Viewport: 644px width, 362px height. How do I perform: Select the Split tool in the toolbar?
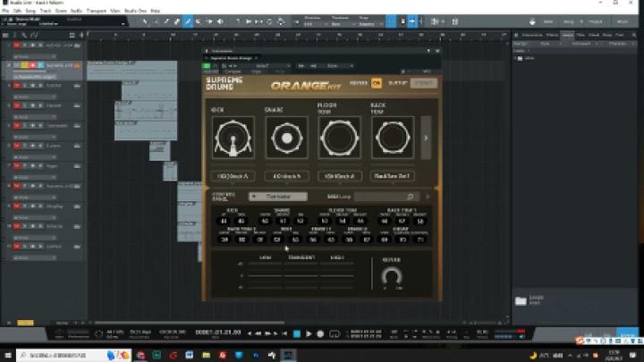[166, 21]
